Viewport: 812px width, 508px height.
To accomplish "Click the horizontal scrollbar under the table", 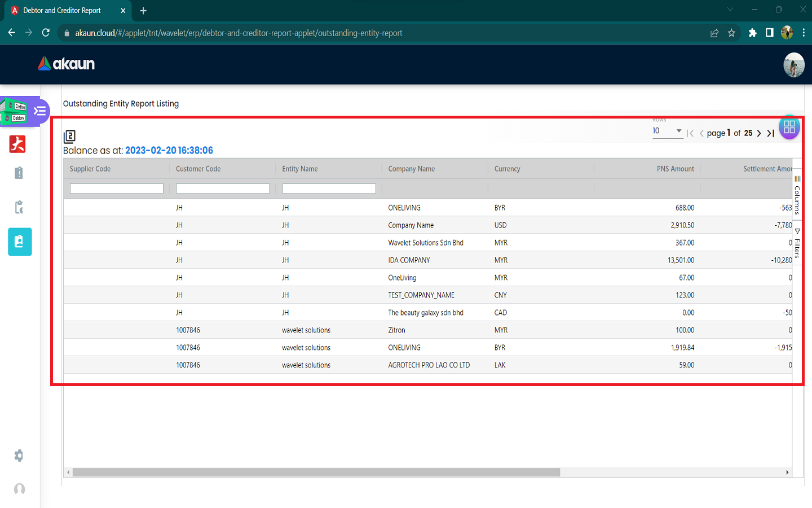I will tap(316, 472).
